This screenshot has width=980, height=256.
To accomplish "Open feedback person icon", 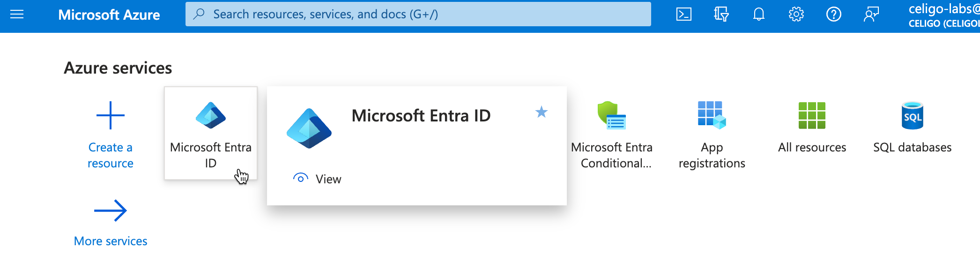I will point(871,15).
